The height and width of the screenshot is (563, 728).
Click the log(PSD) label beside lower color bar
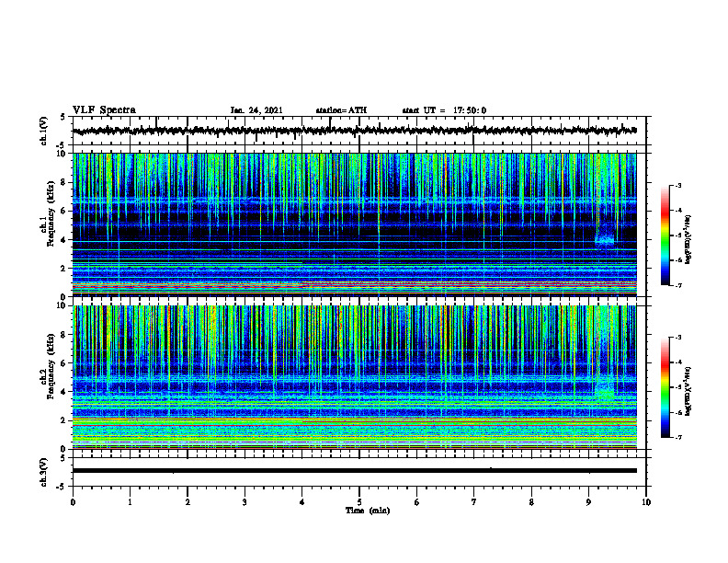coord(688,391)
